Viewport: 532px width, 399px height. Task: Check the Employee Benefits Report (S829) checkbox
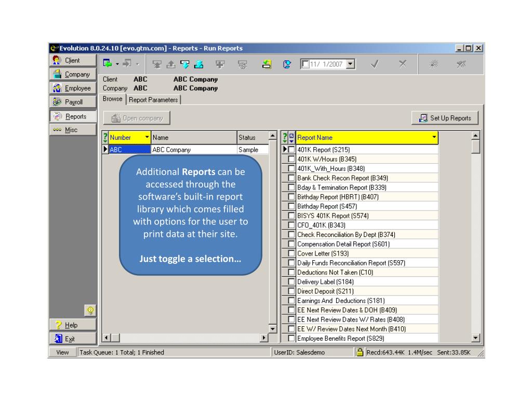point(291,338)
